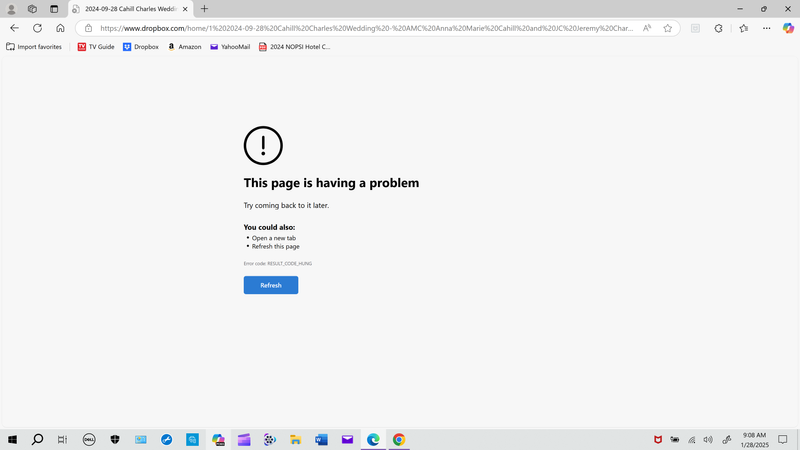Image resolution: width=800 pixels, height=450 pixels.
Task: View site information lock icon
Action: tap(88, 28)
